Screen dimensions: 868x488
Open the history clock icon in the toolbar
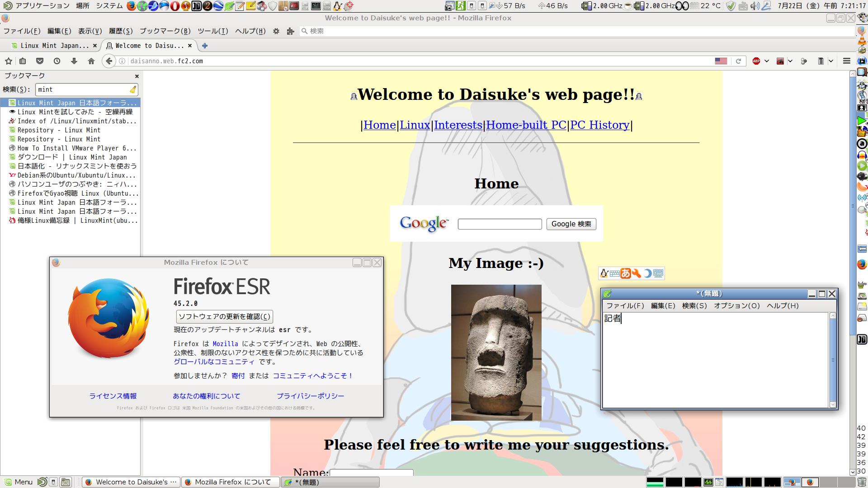57,61
